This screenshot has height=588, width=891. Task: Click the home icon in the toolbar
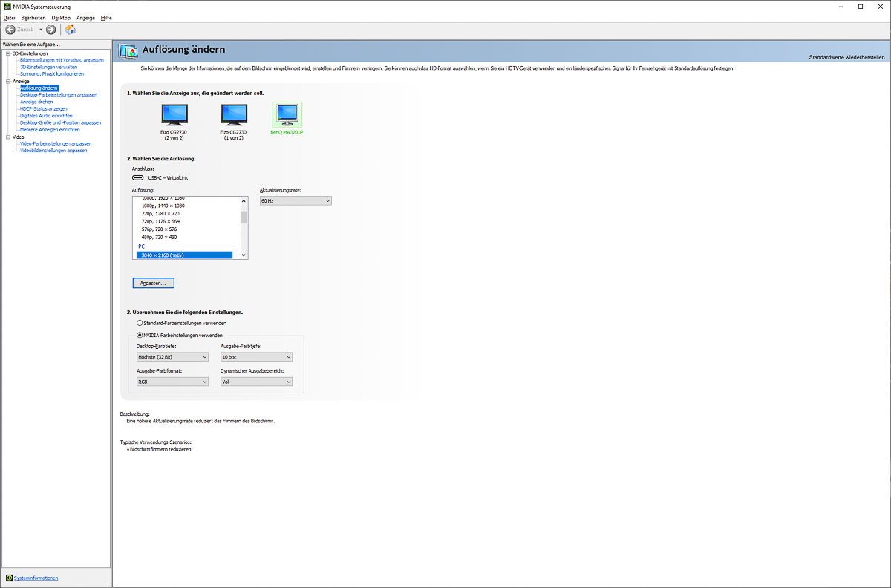(x=71, y=30)
